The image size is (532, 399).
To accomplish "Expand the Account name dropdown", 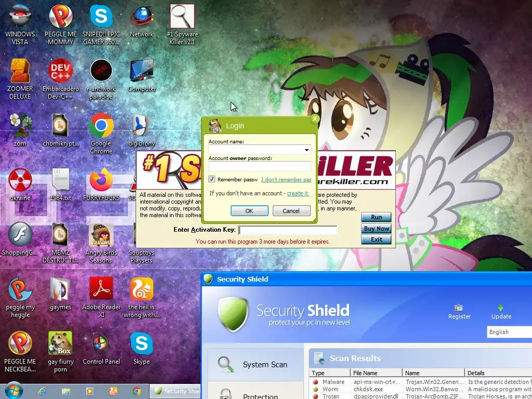I will point(307,150).
